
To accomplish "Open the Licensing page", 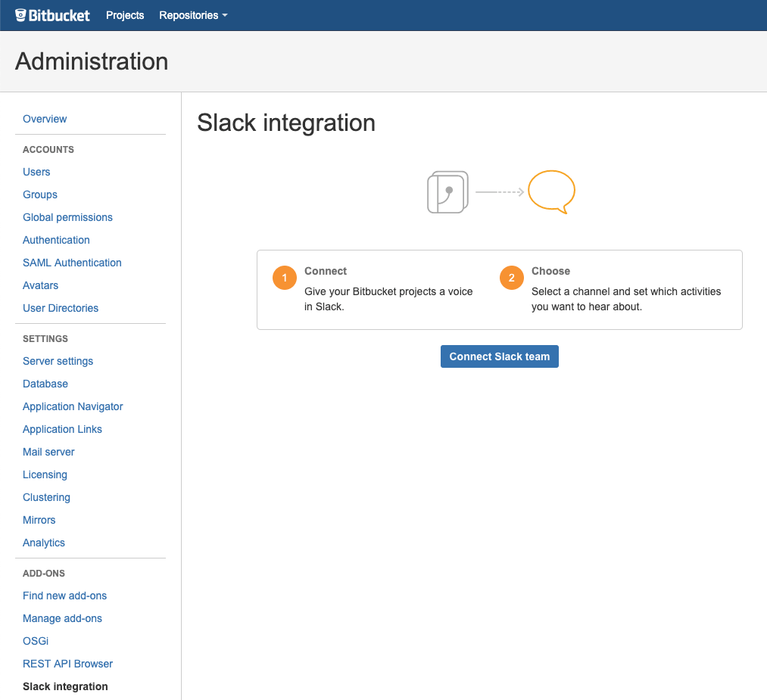I will pos(45,474).
